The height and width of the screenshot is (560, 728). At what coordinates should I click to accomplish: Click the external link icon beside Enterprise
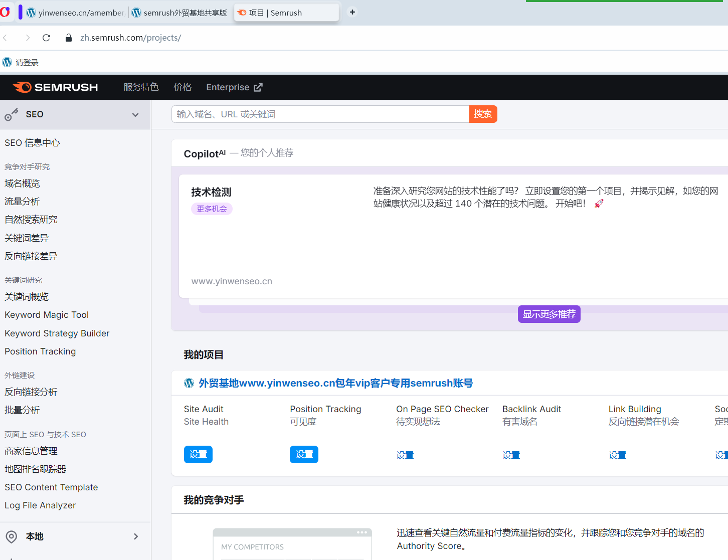pyautogui.click(x=259, y=87)
